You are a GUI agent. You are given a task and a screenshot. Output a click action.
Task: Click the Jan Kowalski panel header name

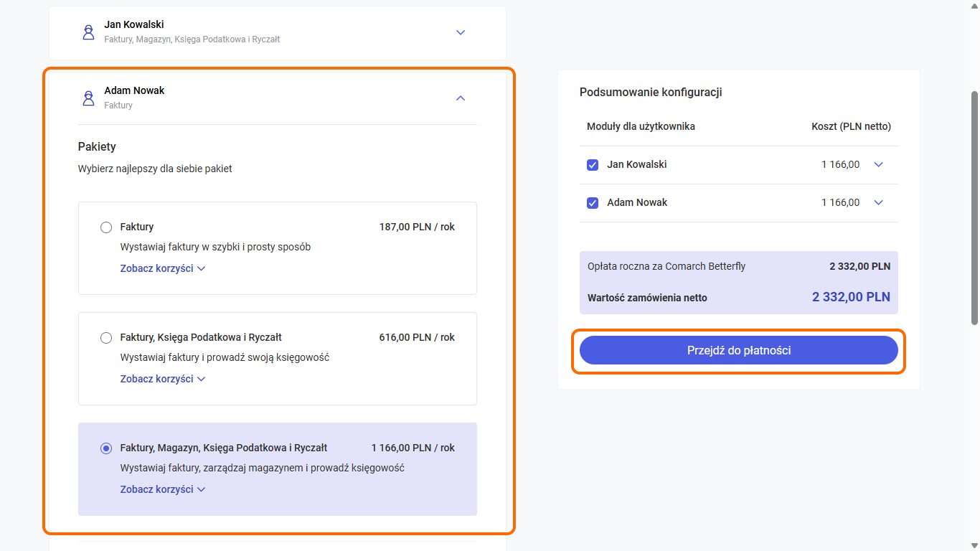(134, 25)
